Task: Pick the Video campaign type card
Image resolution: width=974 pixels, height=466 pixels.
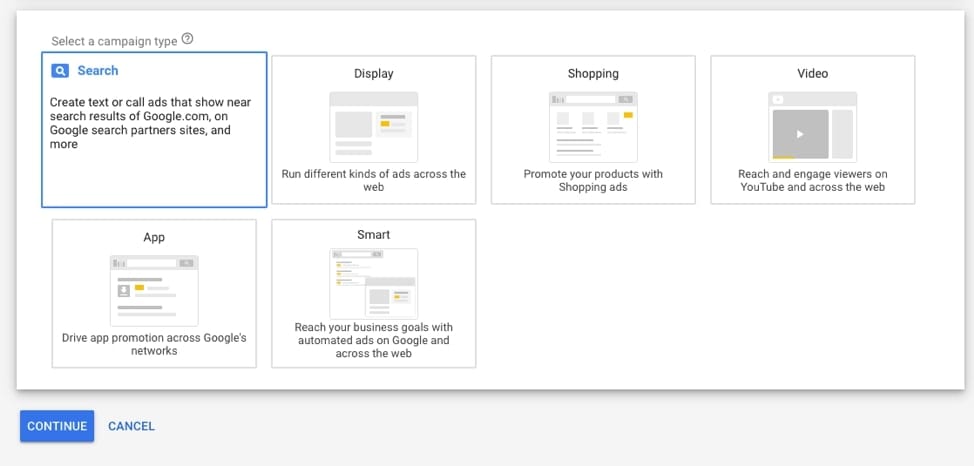Action: (812, 129)
